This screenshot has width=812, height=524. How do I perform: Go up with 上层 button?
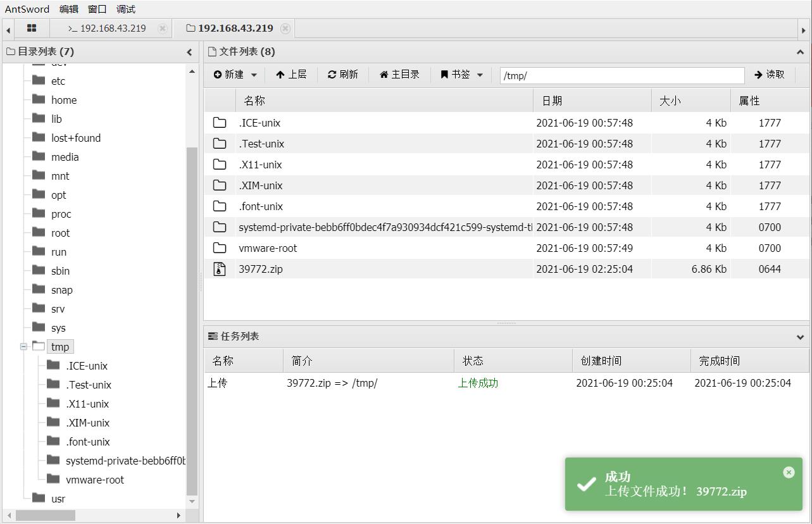click(291, 75)
